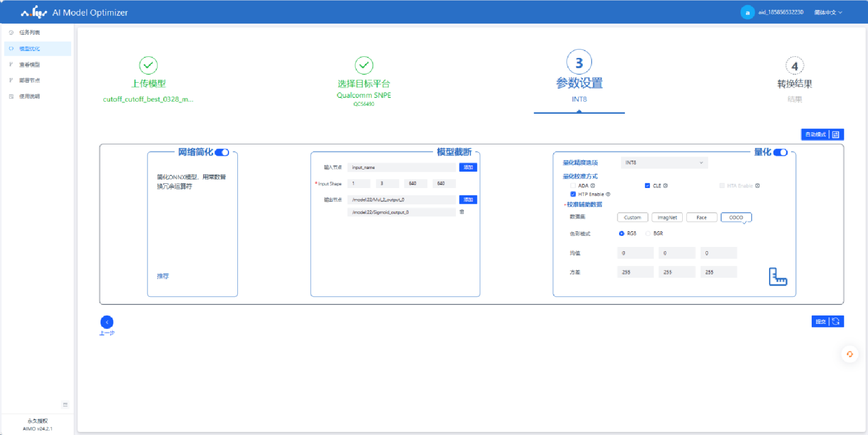Select the 参数设置 step
This screenshot has width=868, height=435.
point(579,83)
